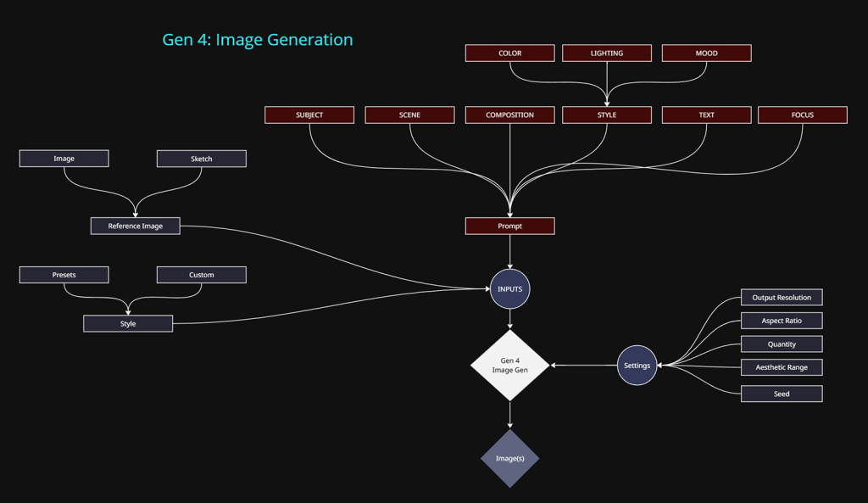The width and height of the screenshot is (868, 503).
Task: Select the FOCUS node
Action: (x=802, y=115)
